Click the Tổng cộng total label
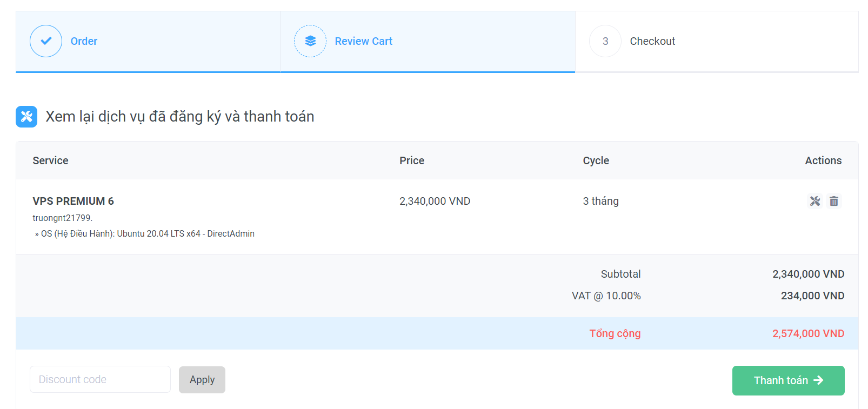This screenshot has height=409, width=868. point(615,333)
